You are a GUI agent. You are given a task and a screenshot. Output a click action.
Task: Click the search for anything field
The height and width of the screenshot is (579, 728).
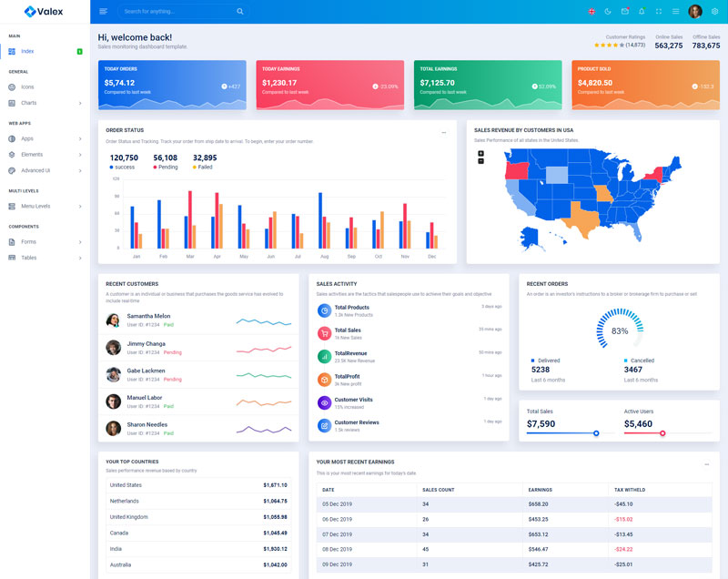coord(176,11)
